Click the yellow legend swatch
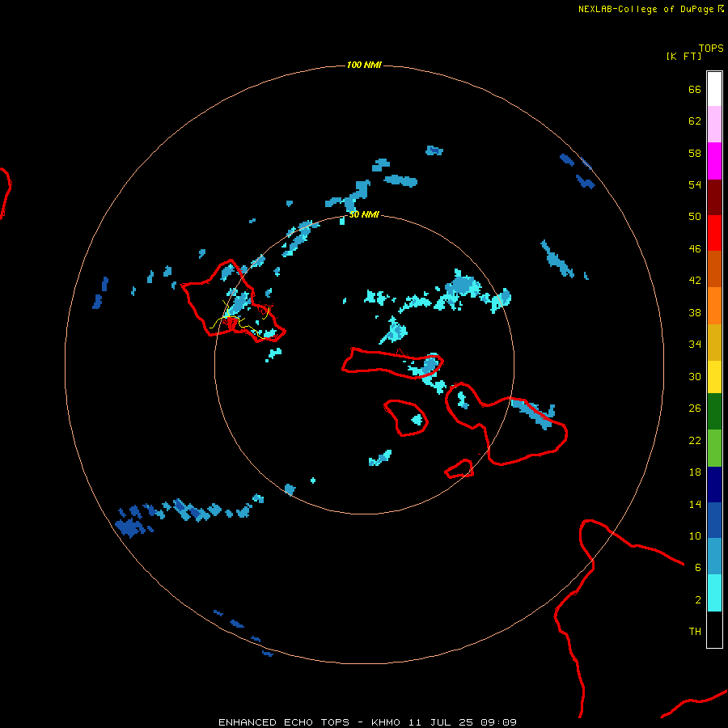728x728 pixels. 714,377
